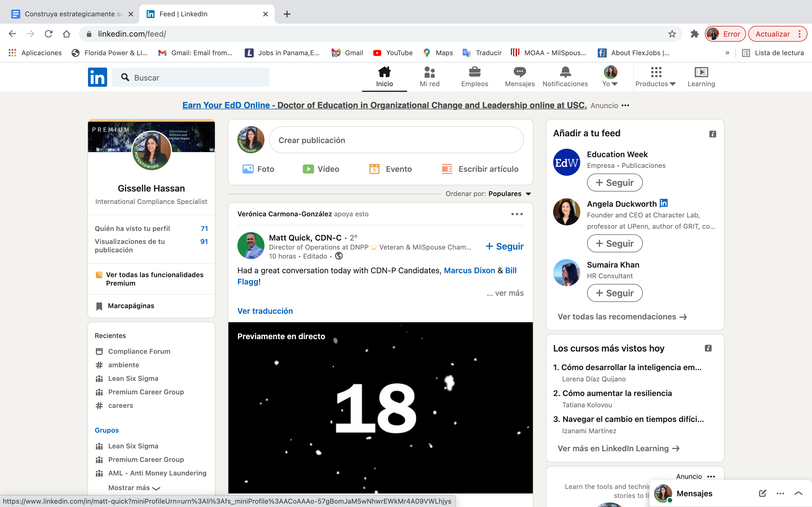Click Ver traducción link on post

(x=265, y=311)
